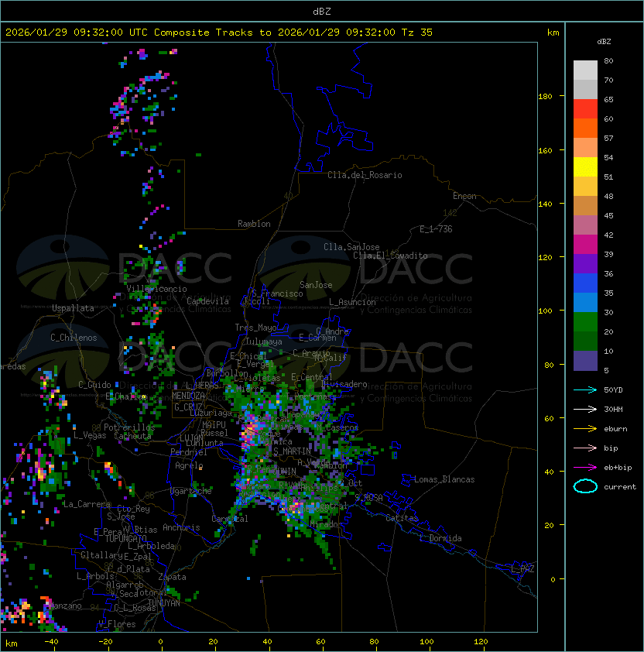Click the 'V_Flores' place label
Viewport: 644px width, 652px height.
117,624
